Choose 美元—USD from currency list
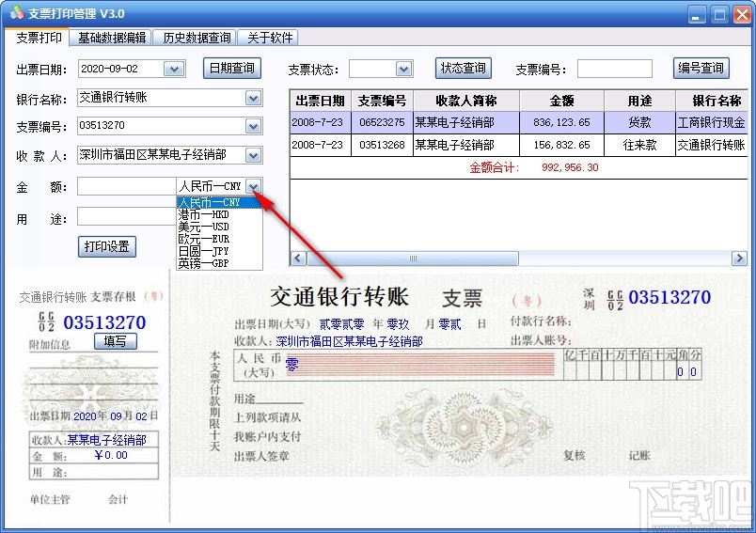The image size is (756, 533). (x=219, y=227)
